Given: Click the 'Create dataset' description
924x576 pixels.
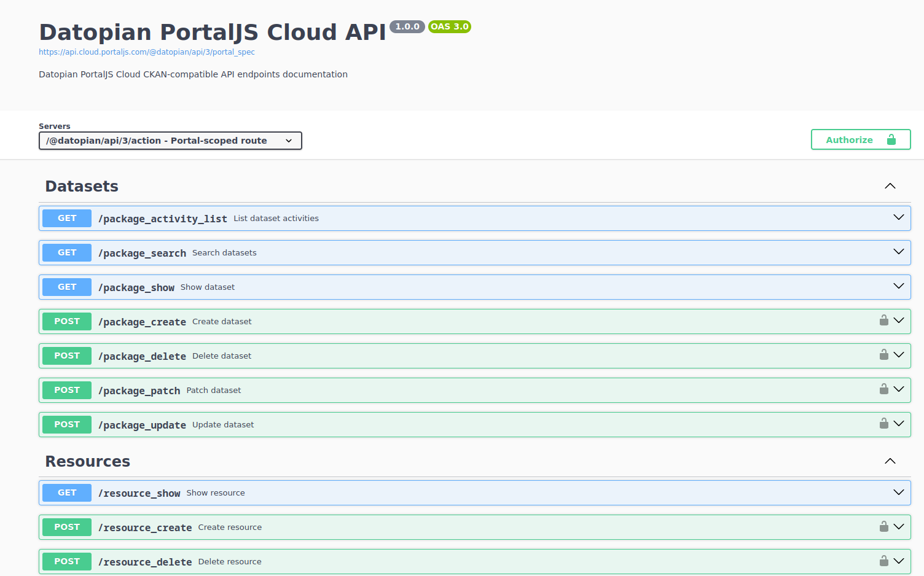Looking at the screenshot, I should point(222,321).
